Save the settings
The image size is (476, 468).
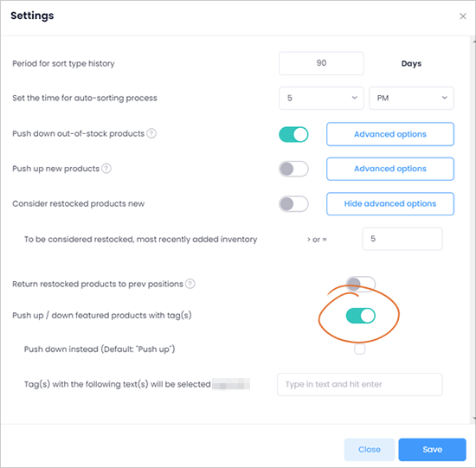pyautogui.click(x=432, y=450)
